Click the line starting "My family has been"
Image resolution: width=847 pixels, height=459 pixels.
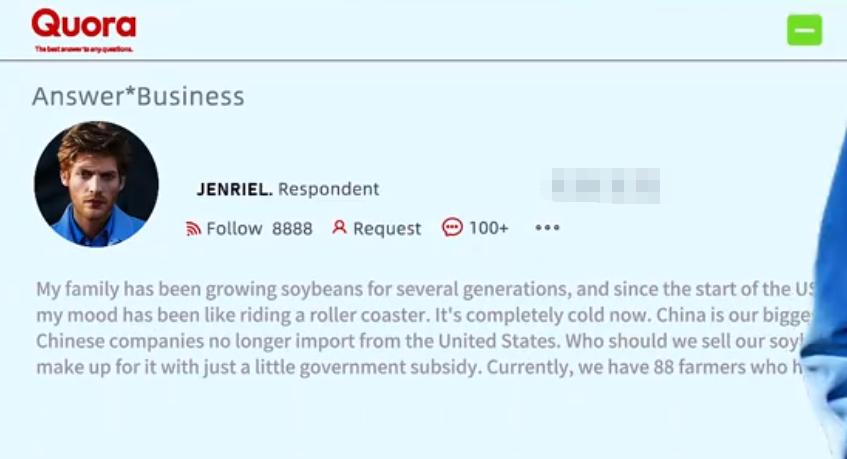pyautogui.click(x=420, y=290)
